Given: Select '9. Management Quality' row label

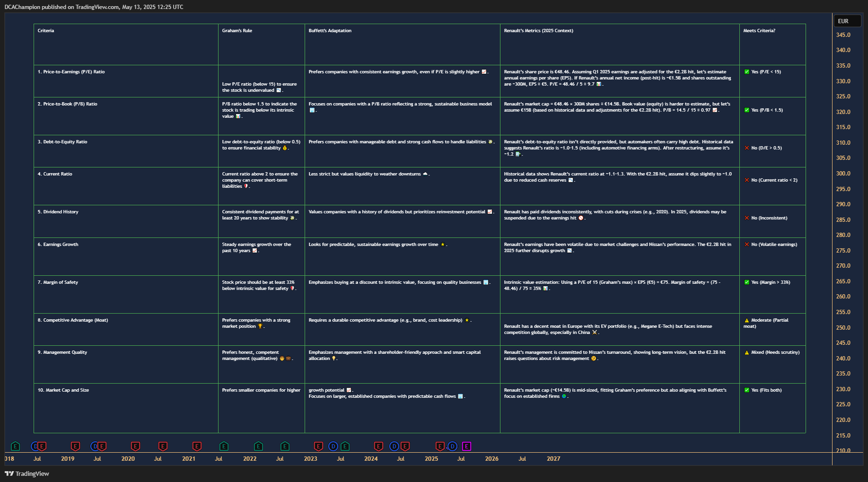Looking at the screenshot, I should 62,352.
